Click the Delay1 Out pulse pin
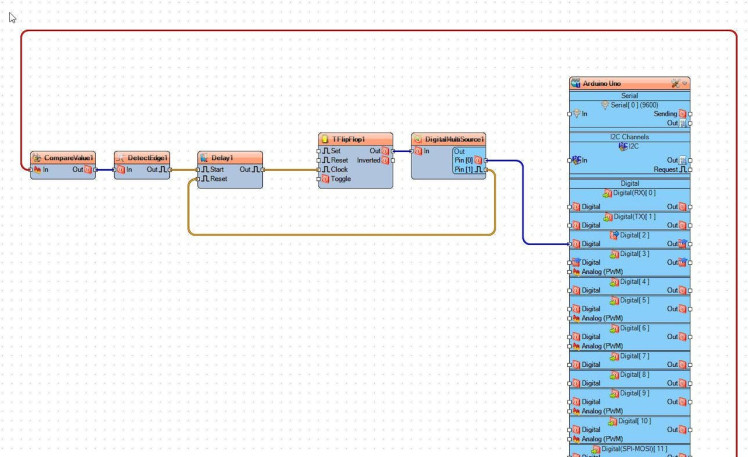 pyautogui.click(x=256, y=169)
